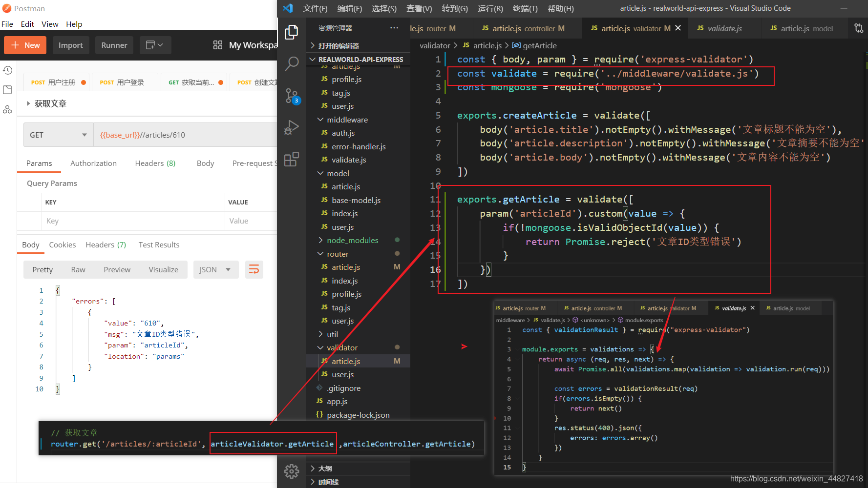Open the My Workspace switcher

point(253,45)
